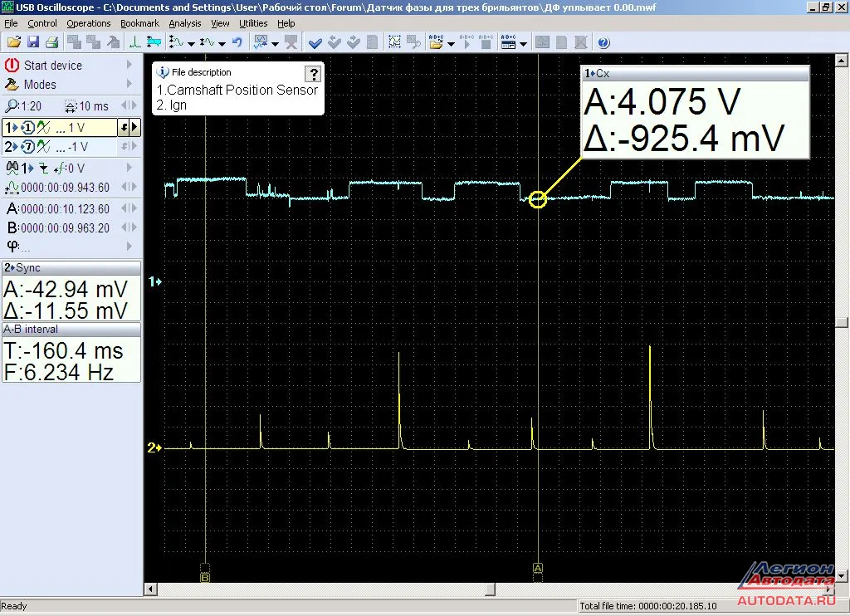The height and width of the screenshot is (616, 850).
Task: Toggle channel 2 invert arrow button
Action: tap(125, 146)
